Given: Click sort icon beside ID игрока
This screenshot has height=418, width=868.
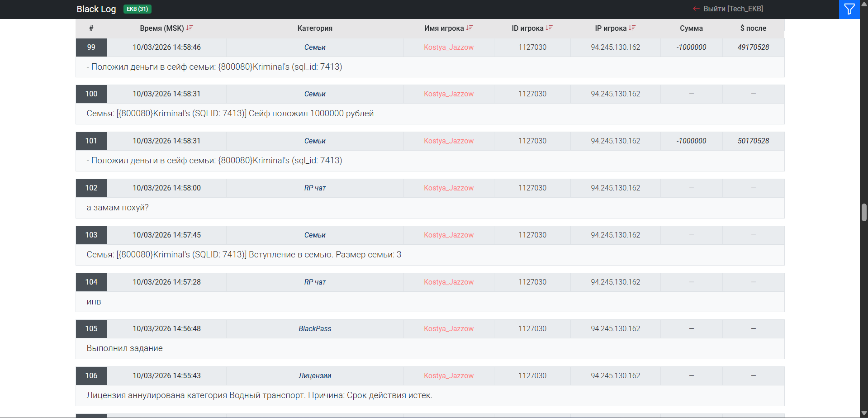Looking at the screenshot, I should click(549, 28).
